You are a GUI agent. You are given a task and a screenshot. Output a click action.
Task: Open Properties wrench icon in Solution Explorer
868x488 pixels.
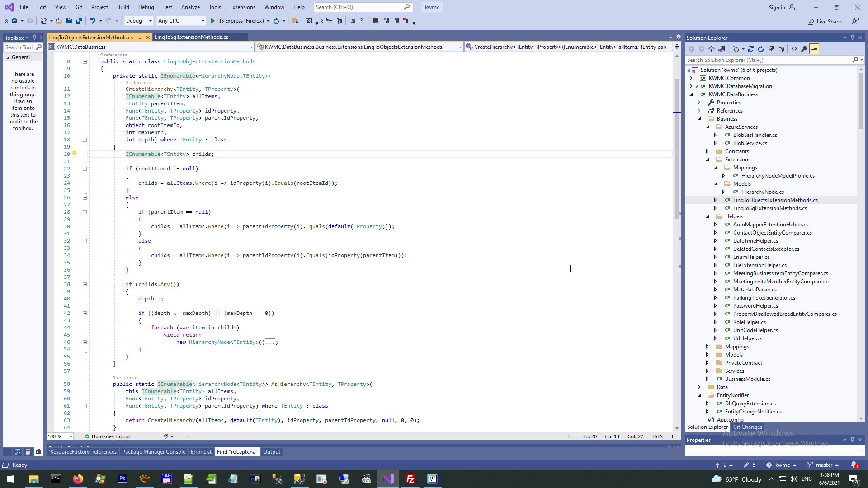point(804,49)
